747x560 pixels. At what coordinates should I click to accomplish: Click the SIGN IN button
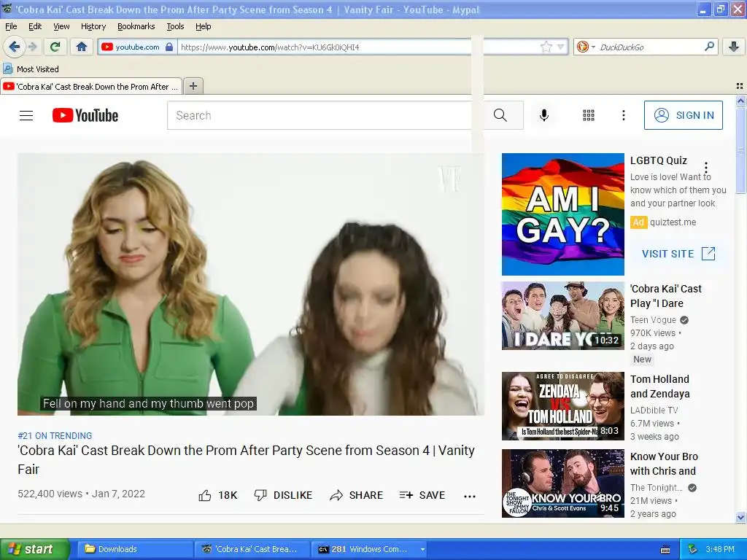click(x=683, y=115)
